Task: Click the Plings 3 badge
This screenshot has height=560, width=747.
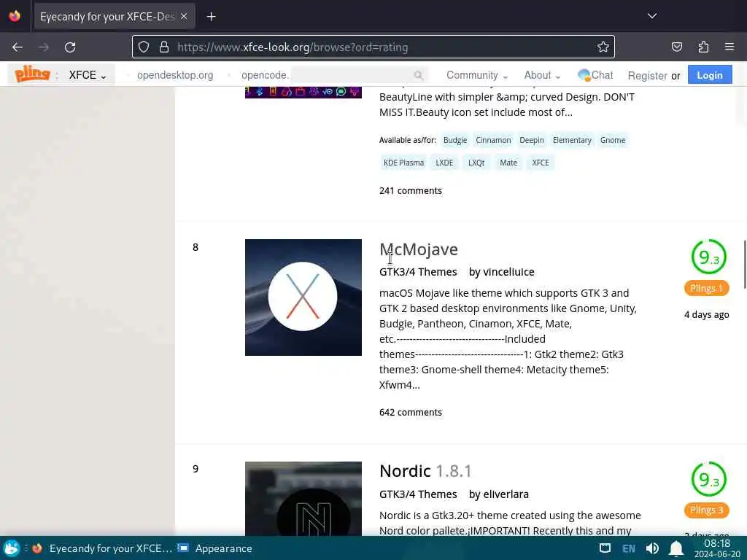Action: click(x=706, y=510)
